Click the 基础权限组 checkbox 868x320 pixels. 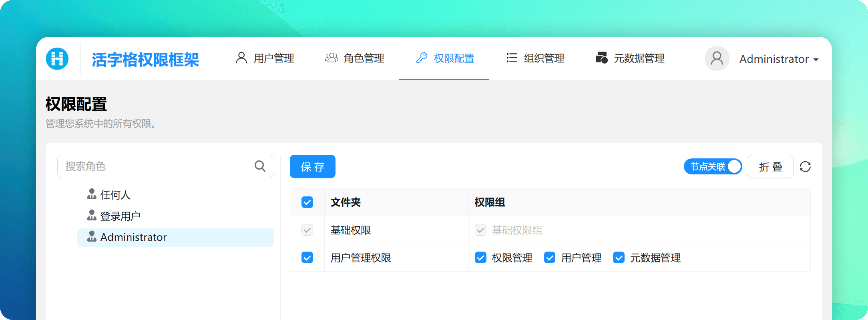pyautogui.click(x=480, y=230)
